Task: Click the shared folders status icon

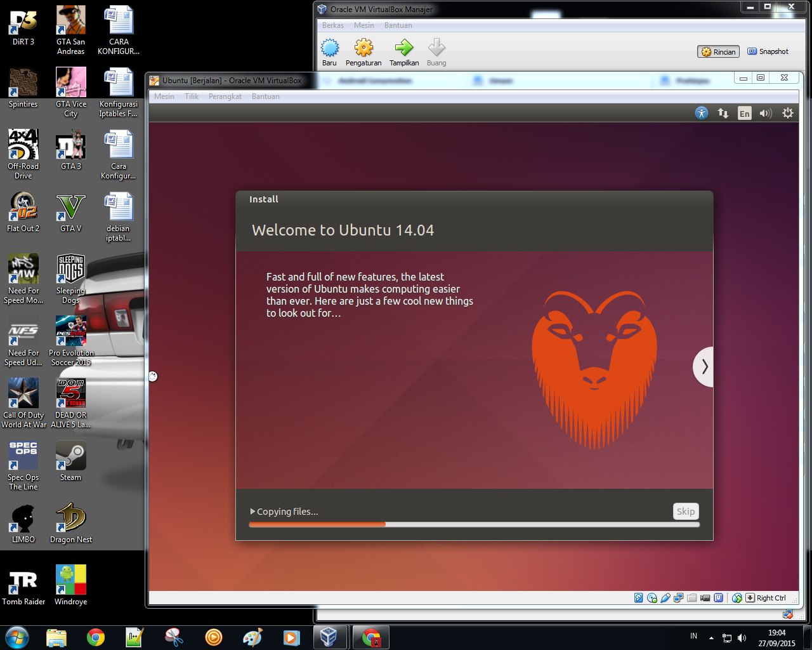Action: tap(691, 598)
